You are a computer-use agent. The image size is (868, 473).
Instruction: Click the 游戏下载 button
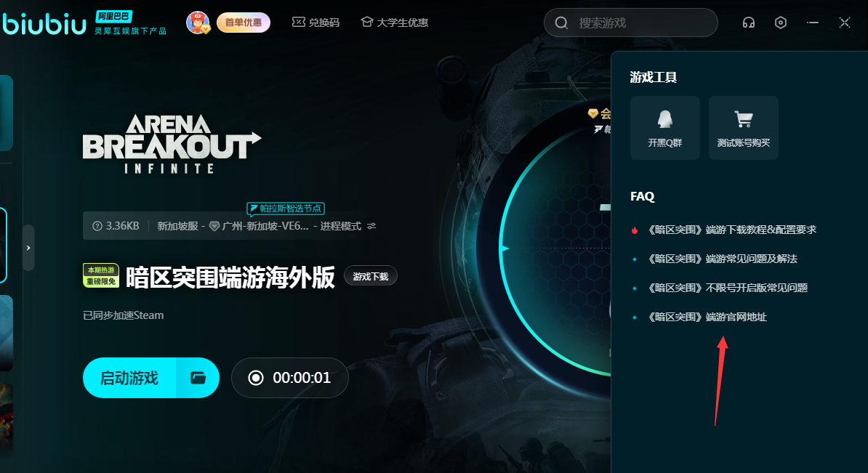[370, 276]
